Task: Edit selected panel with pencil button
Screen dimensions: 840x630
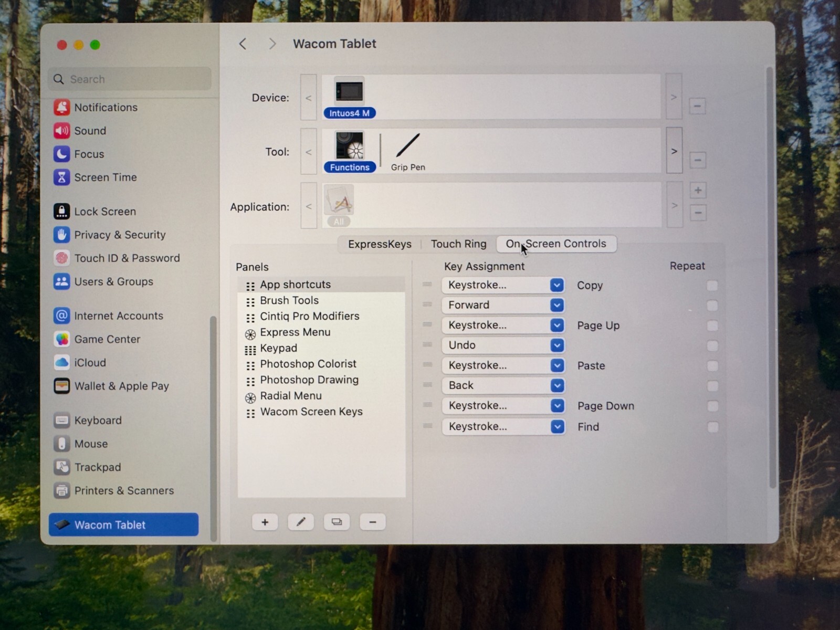Action: pyautogui.click(x=301, y=522)
